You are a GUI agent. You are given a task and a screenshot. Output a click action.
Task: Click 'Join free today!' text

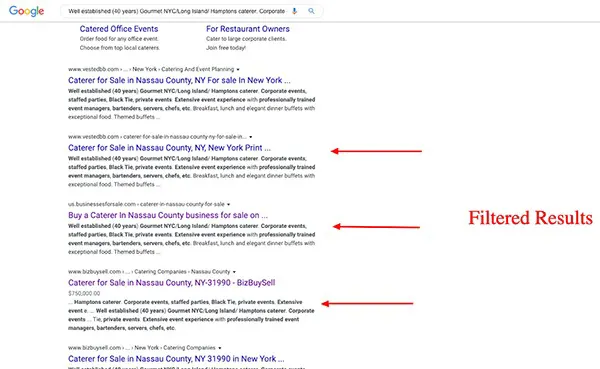[x=226, y=48]
